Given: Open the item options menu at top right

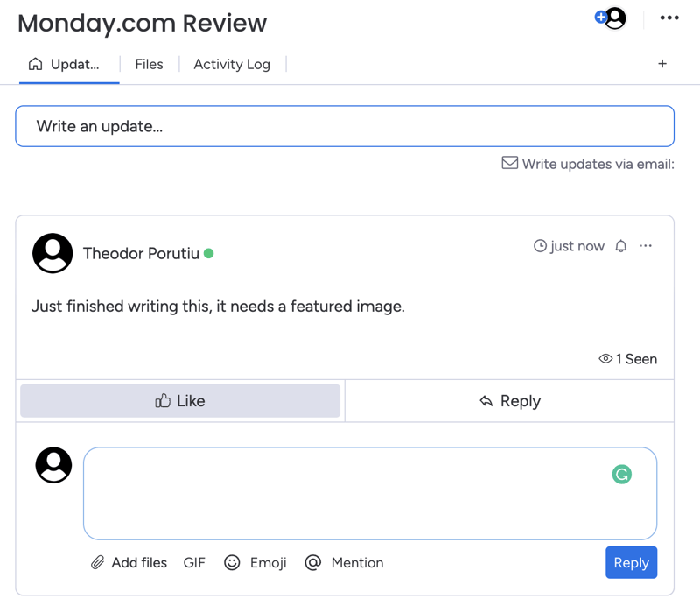Looking at the screenshot, I should 669,18.
